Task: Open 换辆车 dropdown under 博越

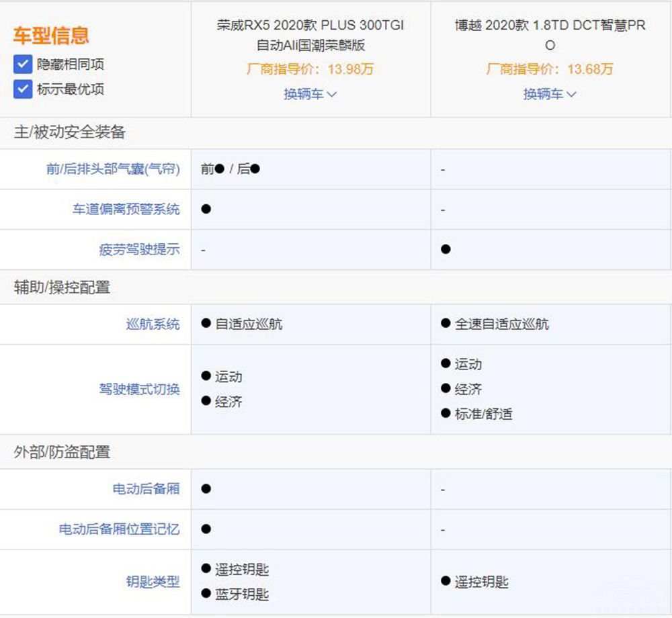Action: pyautogui.click(x=550, y=94)
